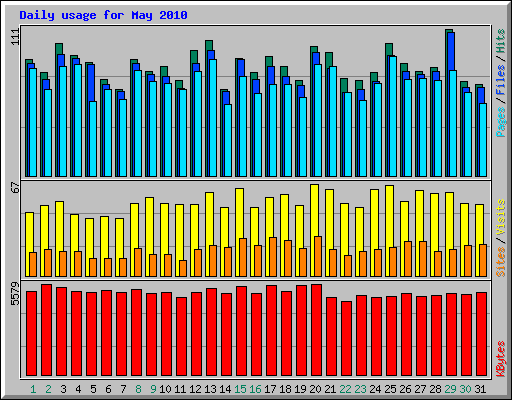Click the 67 y-axis value
The width and height of the screenshot is (512, 400).
[15, 188]
